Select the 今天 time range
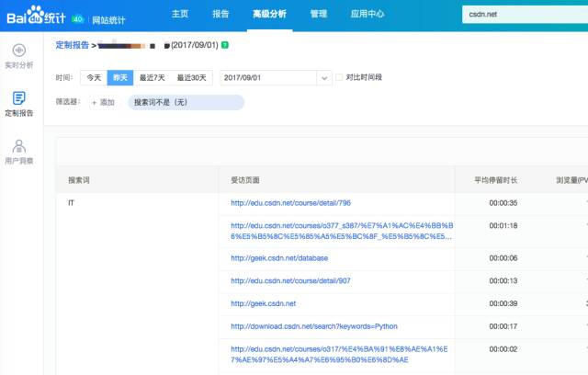Image resolution: width=588 pixels, height=375 pixels. pos(94,77)
